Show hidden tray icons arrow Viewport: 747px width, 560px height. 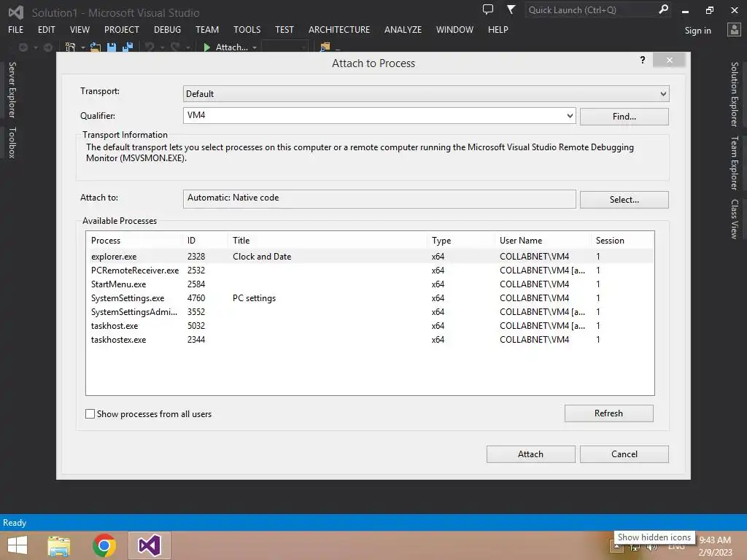pyautogui.click(x=616, y=546)
